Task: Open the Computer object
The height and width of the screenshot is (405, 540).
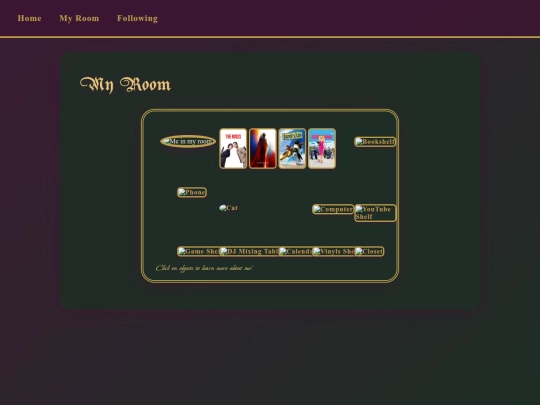Action: pos(333,209)
